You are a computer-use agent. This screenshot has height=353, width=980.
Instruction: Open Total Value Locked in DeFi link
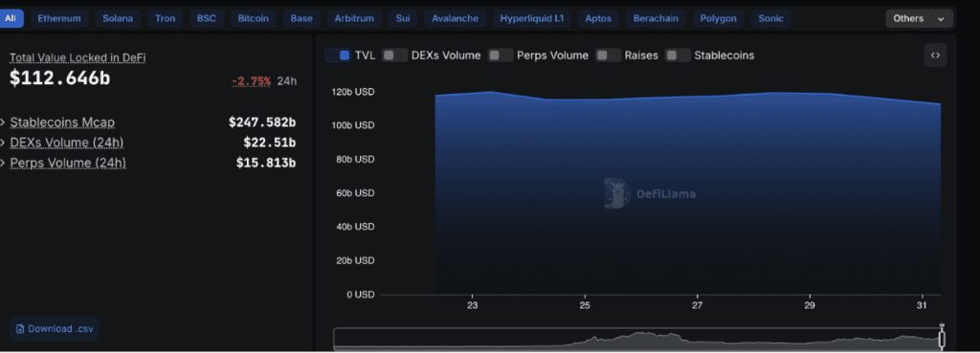click(78, 57)
